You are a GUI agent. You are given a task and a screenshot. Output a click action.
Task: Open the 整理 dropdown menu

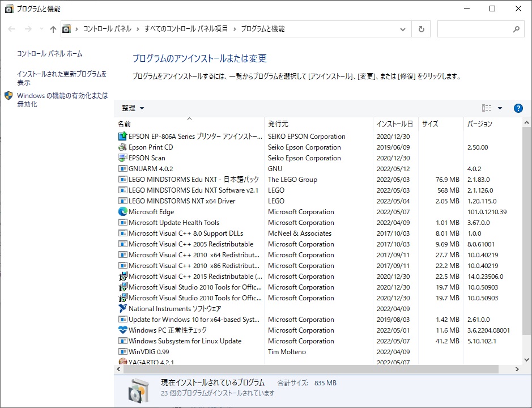point(133,108)
